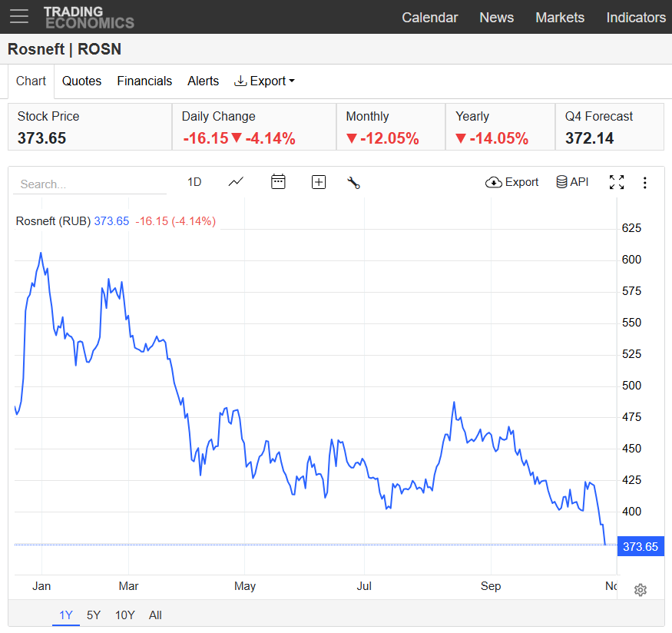Switch to the Quotes tab
672x633 pixels.
(x=82, y=81)
